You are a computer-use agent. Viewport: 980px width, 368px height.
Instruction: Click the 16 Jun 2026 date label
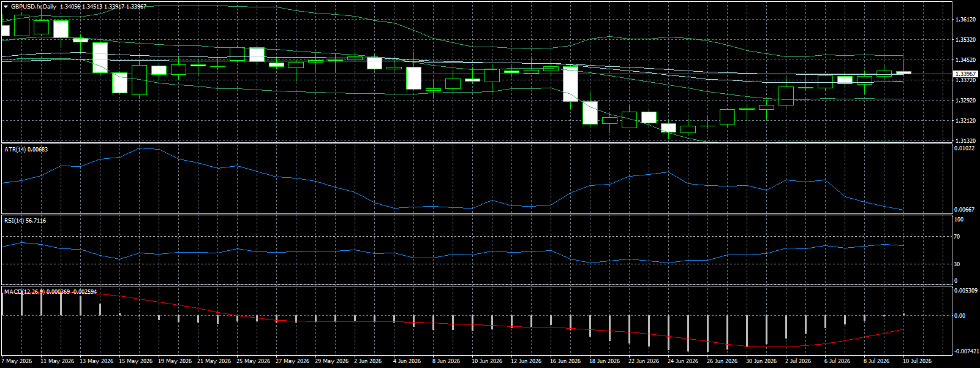566,361
